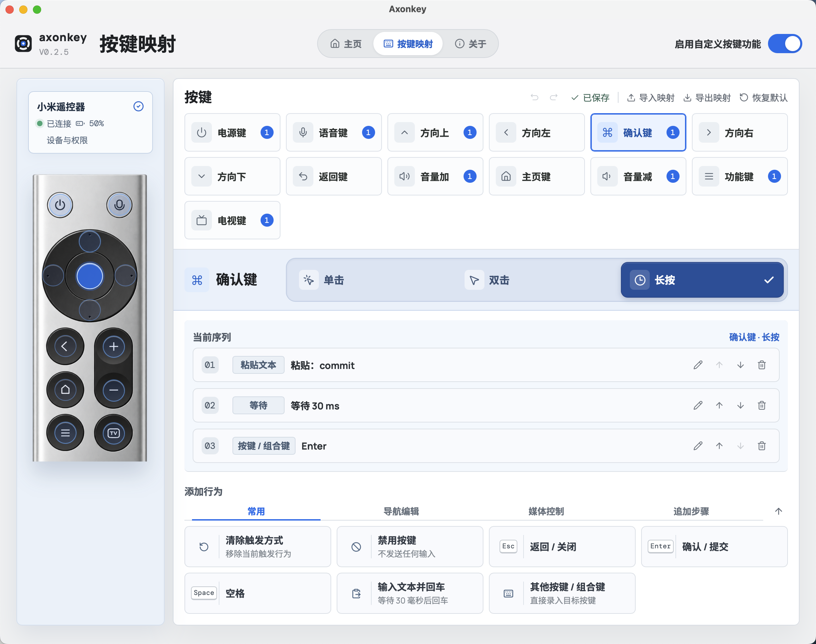816x644 pixels.
Task: Click the back arrow button on the remote
Action: (x=65, y=346)
